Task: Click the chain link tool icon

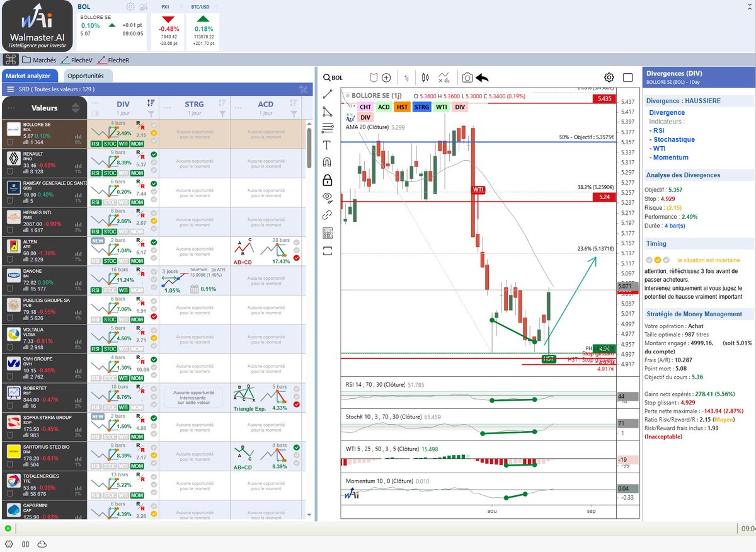Action: [x=328, y=215]
